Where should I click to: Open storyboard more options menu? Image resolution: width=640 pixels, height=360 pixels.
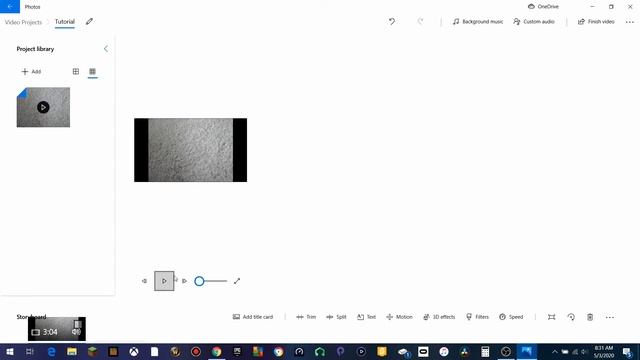tap(610, 317)
